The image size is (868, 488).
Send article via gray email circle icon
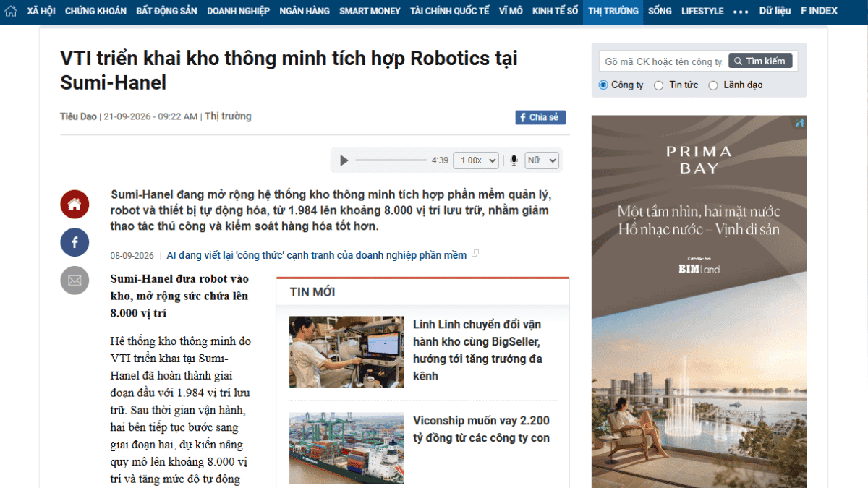pos(75,281)
